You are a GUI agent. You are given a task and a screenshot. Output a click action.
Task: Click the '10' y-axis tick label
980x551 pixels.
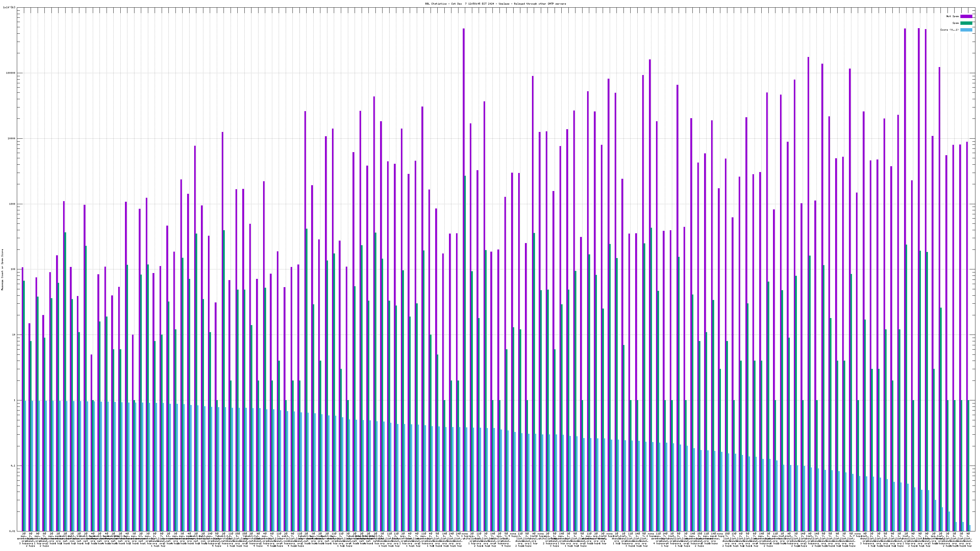pyautogui.click(x=14, y=335)
